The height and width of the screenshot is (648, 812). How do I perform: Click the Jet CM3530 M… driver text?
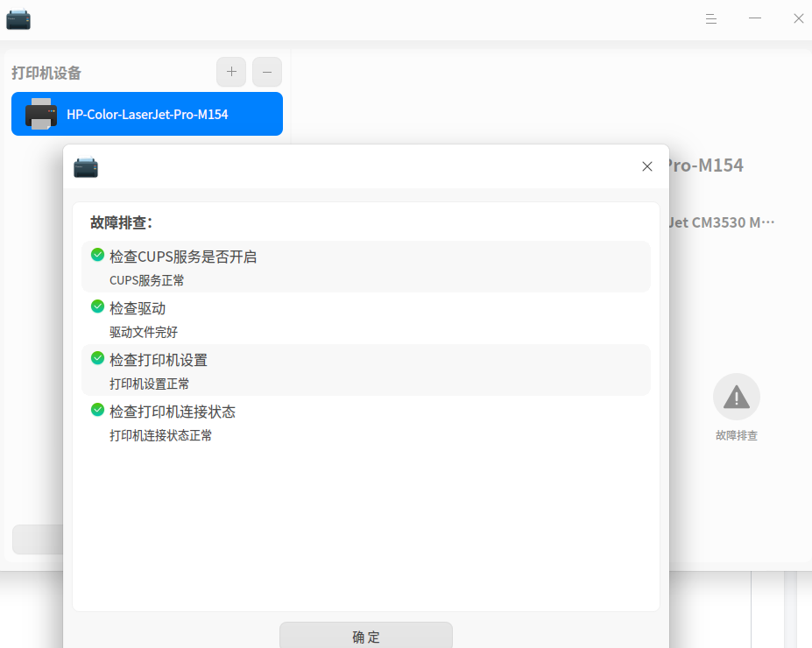click(722, 222)
